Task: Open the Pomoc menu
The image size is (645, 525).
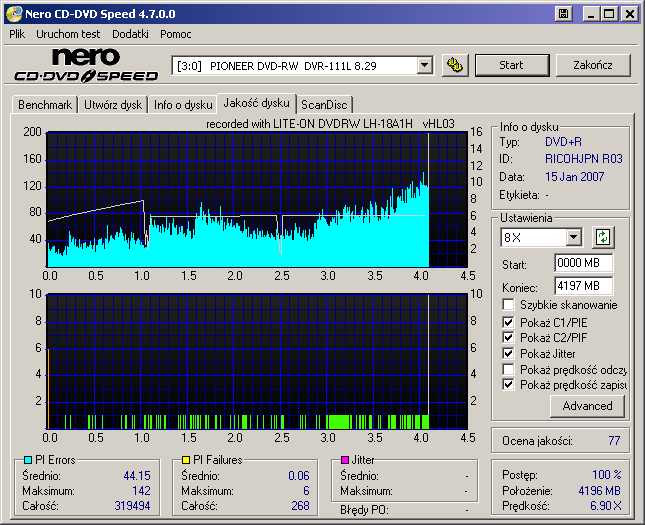Action: 176,34
